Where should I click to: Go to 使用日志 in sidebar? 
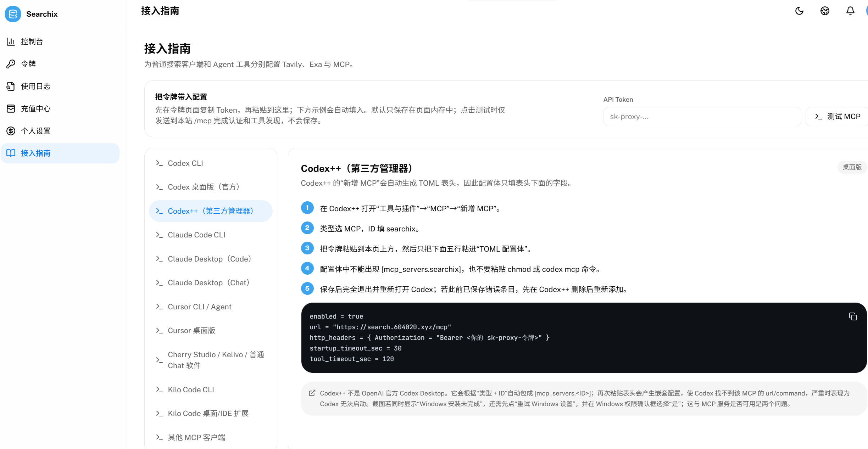coord(60,86)
